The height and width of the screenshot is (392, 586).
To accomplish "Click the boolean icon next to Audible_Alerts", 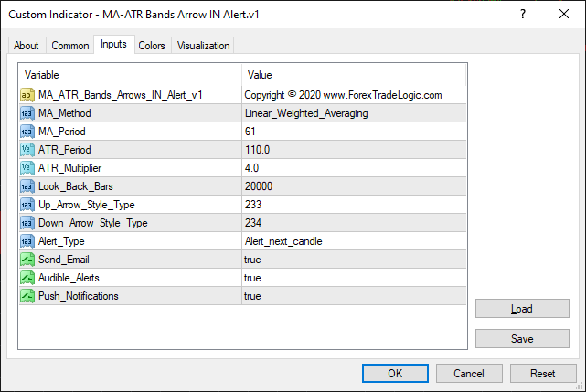I will (27, 278).
